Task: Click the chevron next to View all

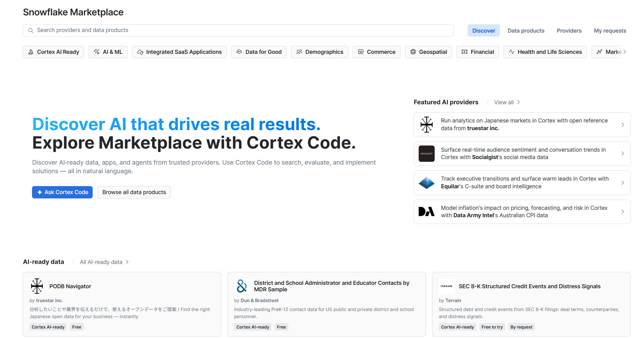Action: point(518,102)
